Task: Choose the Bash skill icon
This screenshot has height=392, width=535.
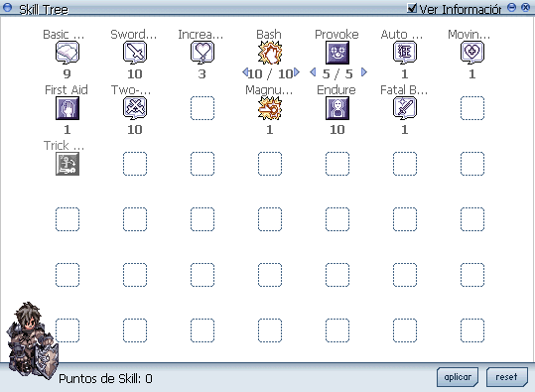Action: [x=270, y=53]
